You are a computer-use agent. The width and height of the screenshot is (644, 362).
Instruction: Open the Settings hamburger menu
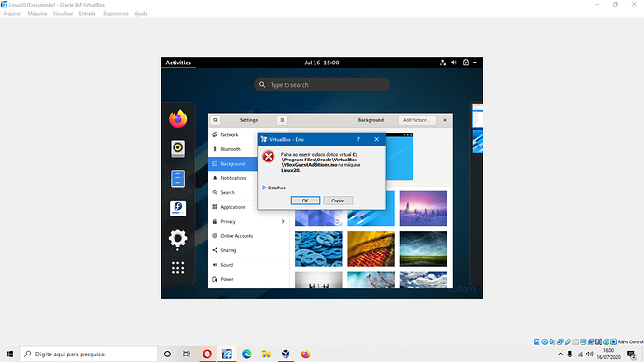(282, 120)
